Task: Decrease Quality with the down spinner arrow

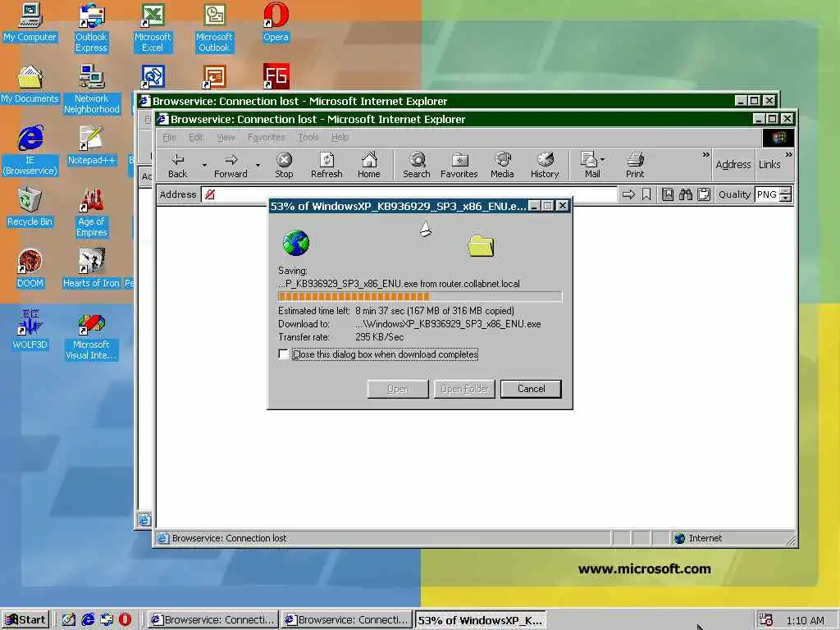Action: (x=785, y=199)
